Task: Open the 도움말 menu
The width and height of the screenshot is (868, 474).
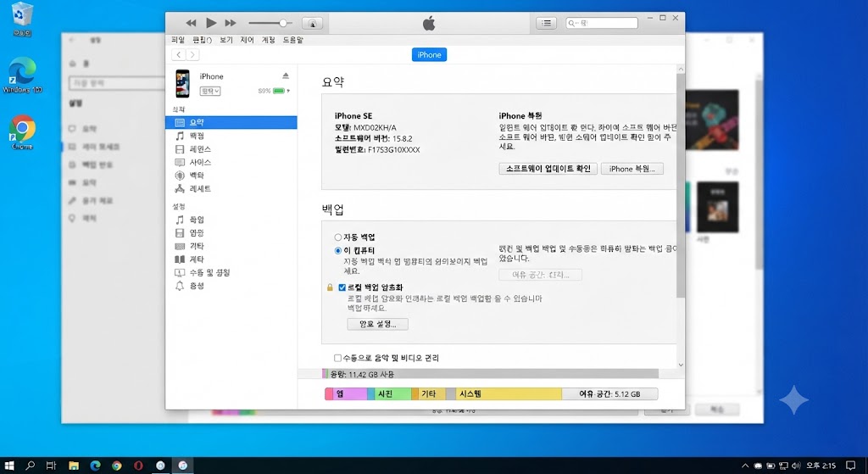Action: pos(292,40)
